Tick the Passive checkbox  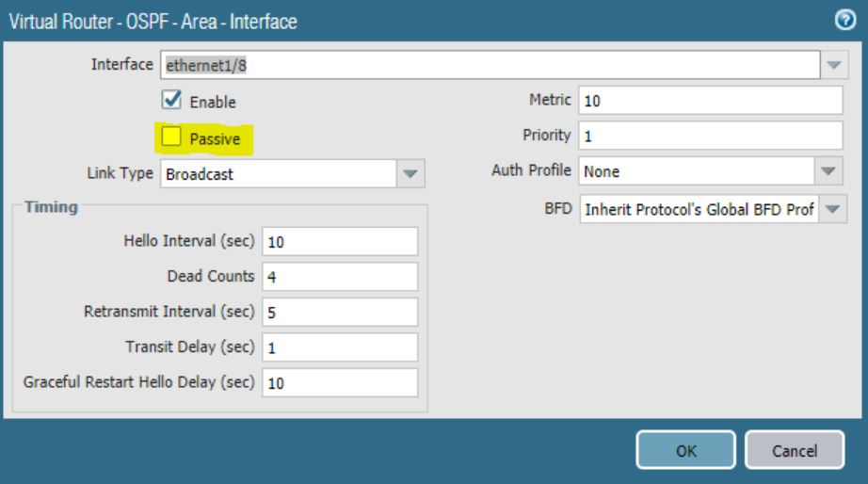click(171, 138)
